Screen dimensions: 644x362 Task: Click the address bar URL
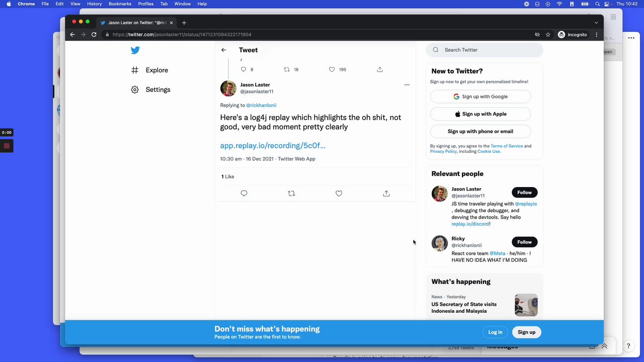coord(182,35)
